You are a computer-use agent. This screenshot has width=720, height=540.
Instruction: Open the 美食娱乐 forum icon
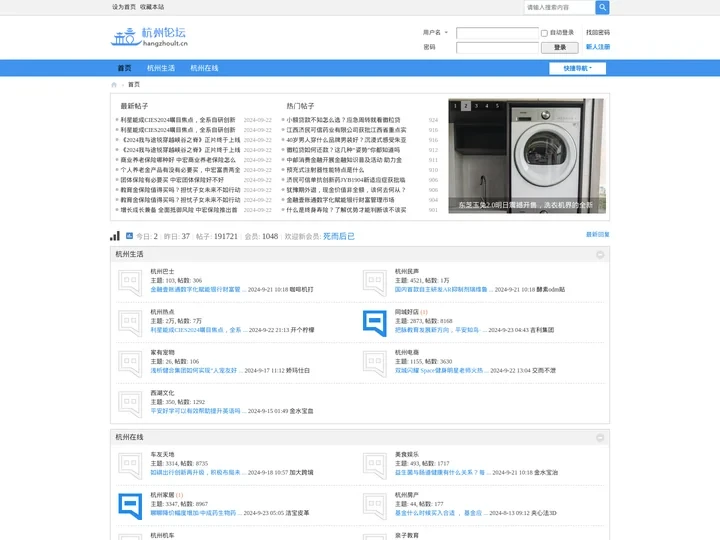point(374,465)
